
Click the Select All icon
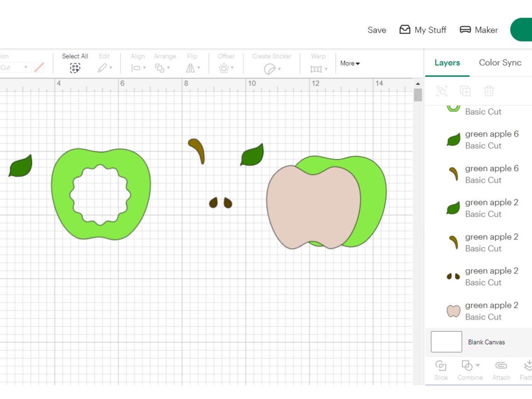[x=75, y=68]
